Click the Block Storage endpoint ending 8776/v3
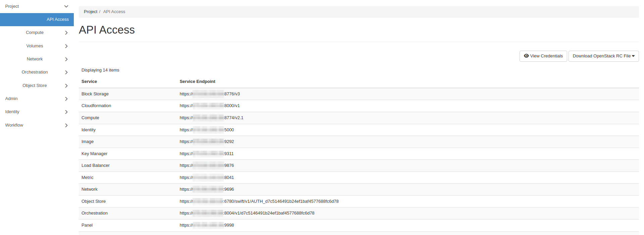The height and width of the screenshot is (235, 644). [210, 94]
